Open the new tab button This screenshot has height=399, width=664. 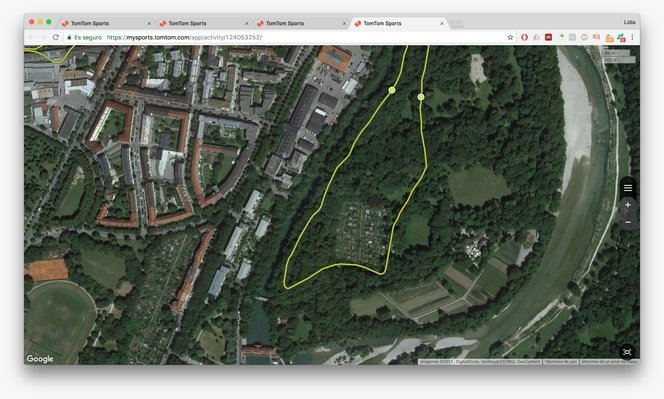tap(456, 24)
